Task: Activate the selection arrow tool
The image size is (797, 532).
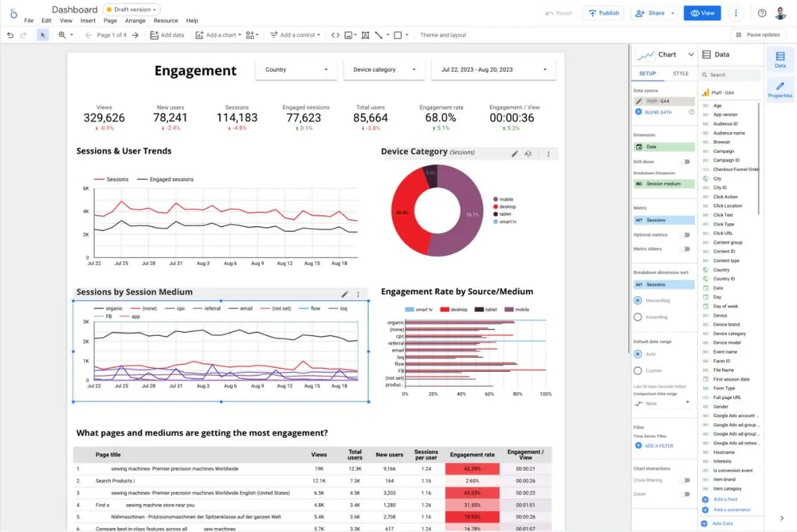Action: 43,35
